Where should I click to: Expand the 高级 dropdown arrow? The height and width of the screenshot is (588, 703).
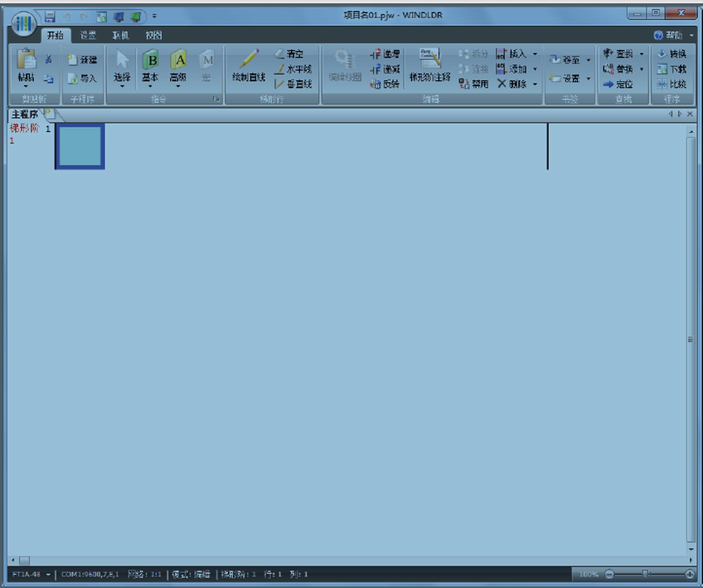pos(178,86)
